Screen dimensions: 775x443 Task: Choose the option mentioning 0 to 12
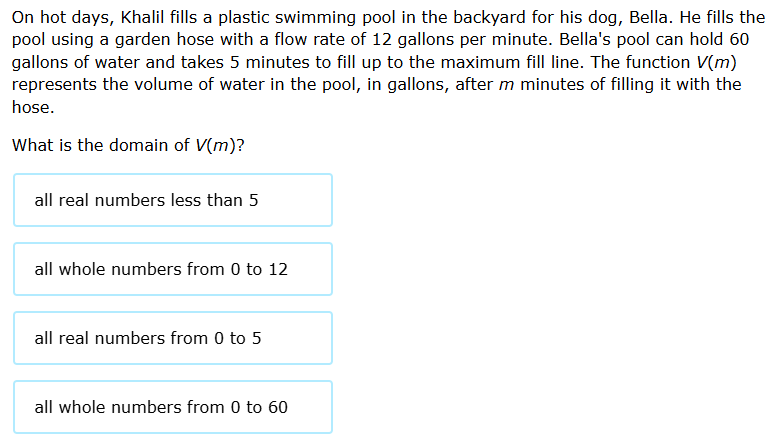pos(173,269)
